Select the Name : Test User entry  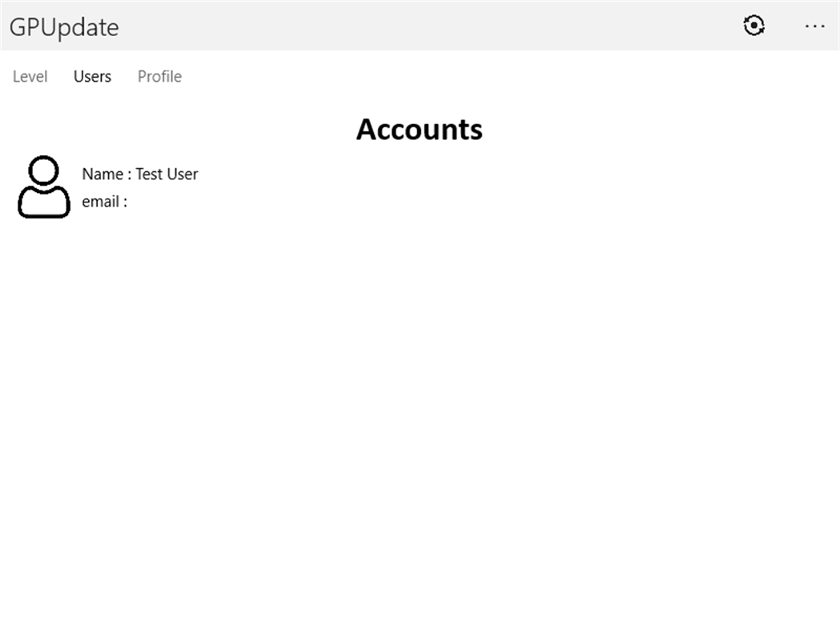pyautogui.click(x=141, y=174)
